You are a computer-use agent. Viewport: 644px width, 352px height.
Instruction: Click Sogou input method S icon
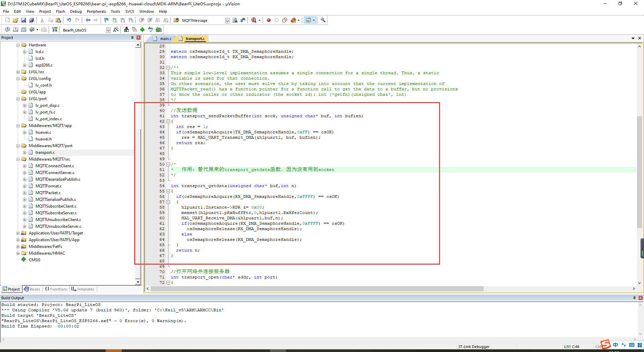(605, 345)
